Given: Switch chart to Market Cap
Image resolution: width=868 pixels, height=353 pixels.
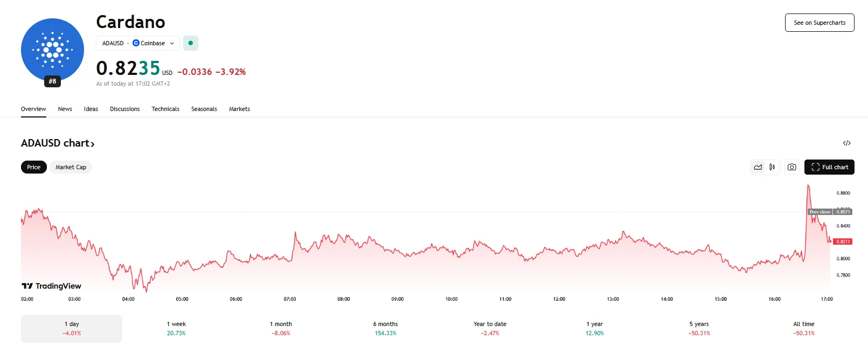Looking at the screenshot, I should [71, 167].
